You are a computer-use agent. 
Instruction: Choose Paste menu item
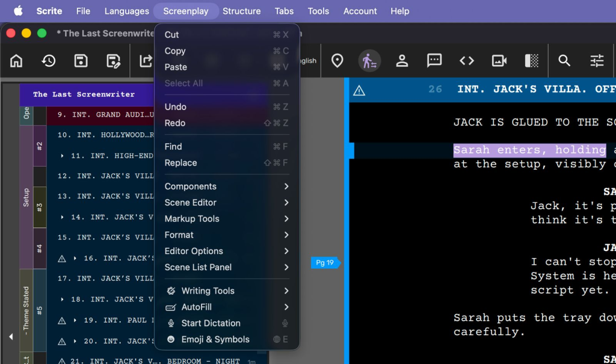[227, 67]
